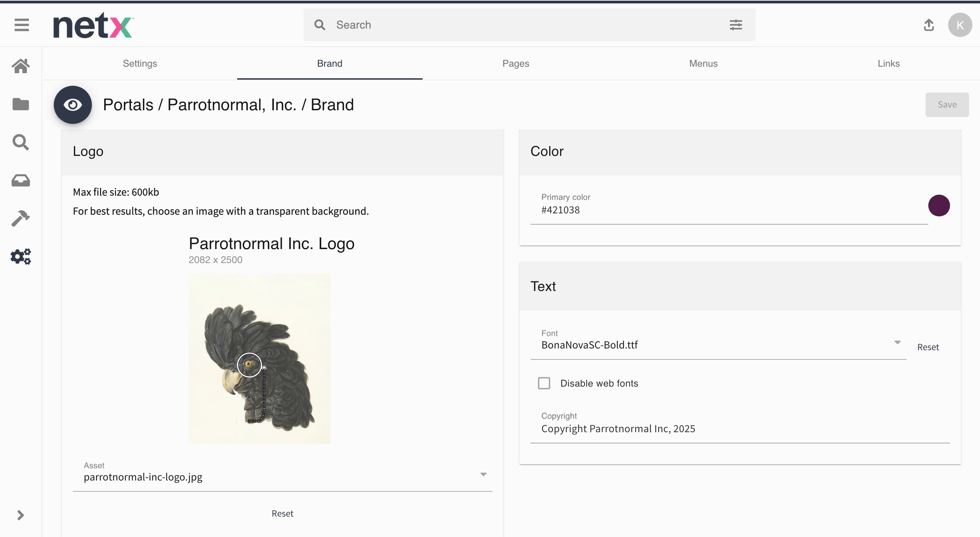Image resolution: width=980 pixels, height=537 pixels.
Task: Reset the font selection
Action: click(x=928, y=347)
